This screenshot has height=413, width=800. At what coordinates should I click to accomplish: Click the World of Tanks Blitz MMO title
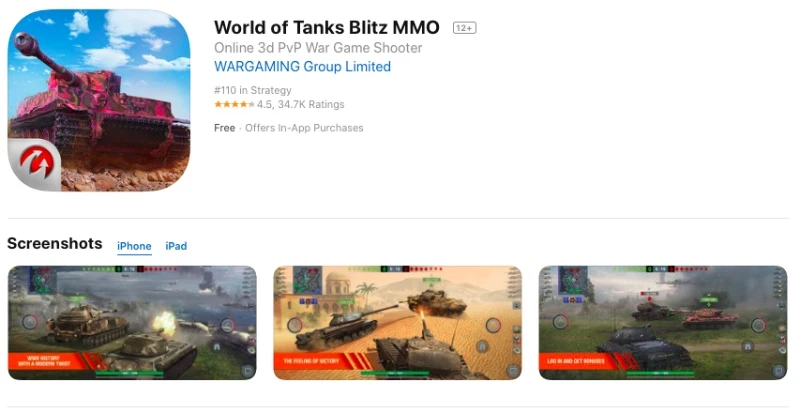point(327,28)
